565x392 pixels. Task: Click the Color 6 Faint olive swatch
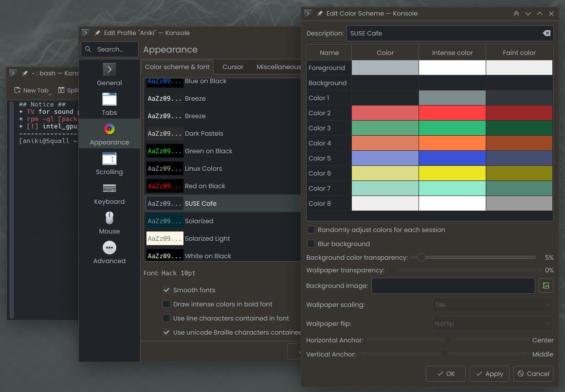pyautogui.click(x=519, y=173)
